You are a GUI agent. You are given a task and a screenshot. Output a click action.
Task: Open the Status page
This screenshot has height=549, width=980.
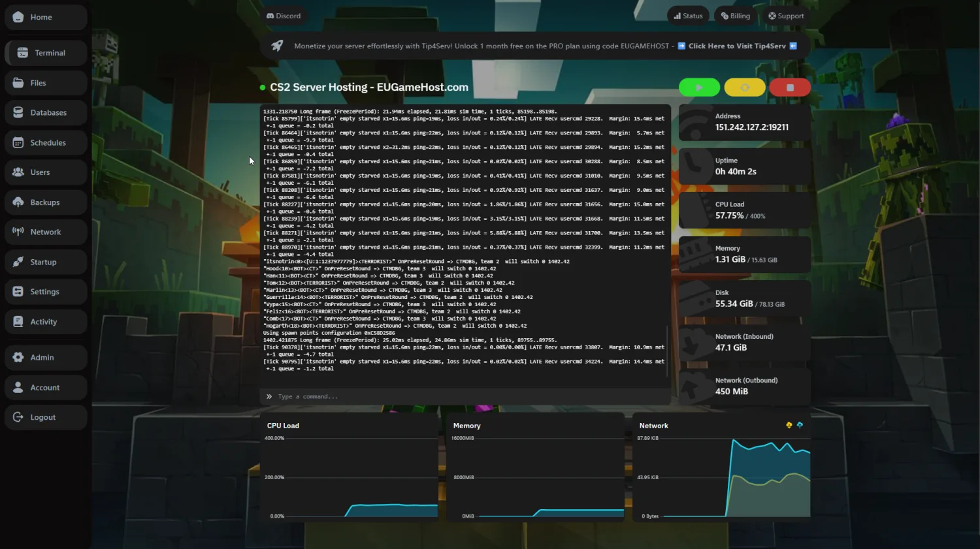(688, 16)
